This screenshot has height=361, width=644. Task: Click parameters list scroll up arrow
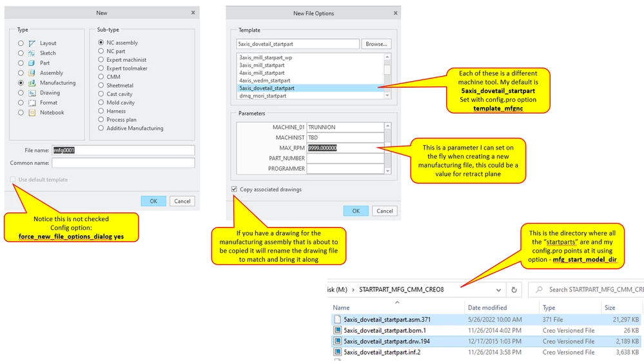point(387,126)
